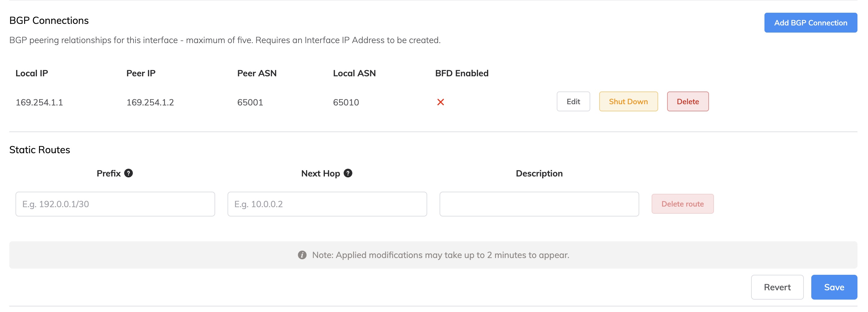The height and width of the screenshot is (312, 868).
Task: Shut Down the BGP peering session
Action: point(628,101)
